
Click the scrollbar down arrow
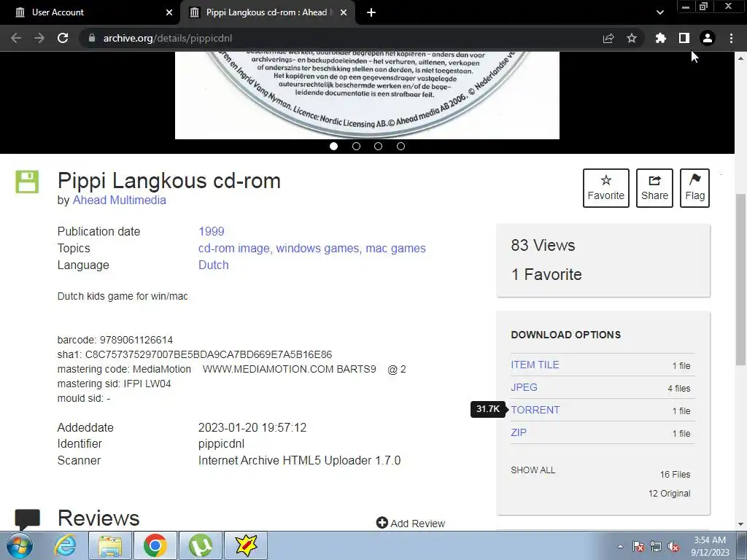click(x=740, y=525)
